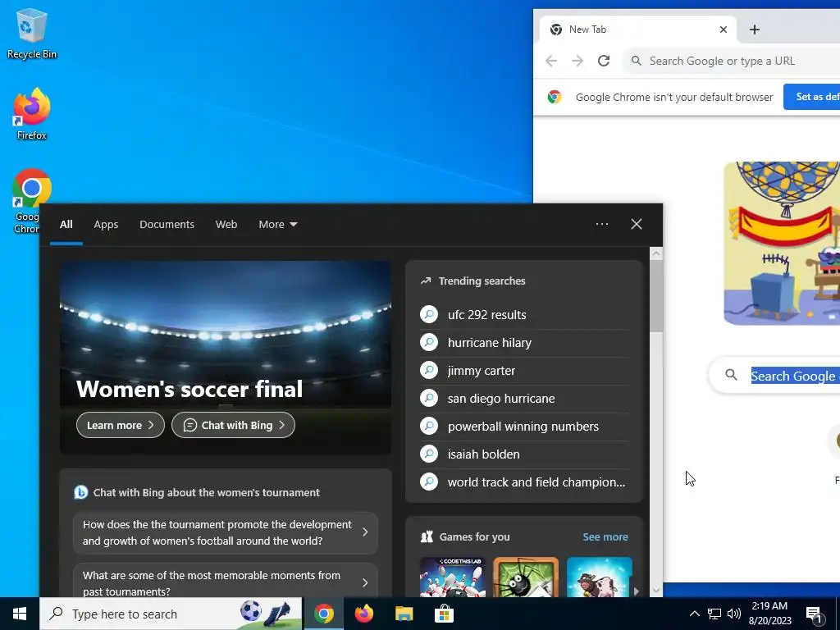Switch to the Web tab
This screenshot has width=840, height=630.
pos(226,225)
